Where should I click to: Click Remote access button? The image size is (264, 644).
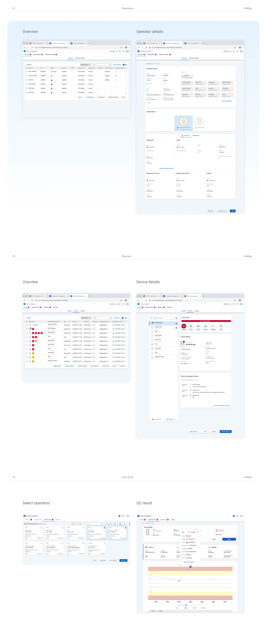click(x=226, y=431)
